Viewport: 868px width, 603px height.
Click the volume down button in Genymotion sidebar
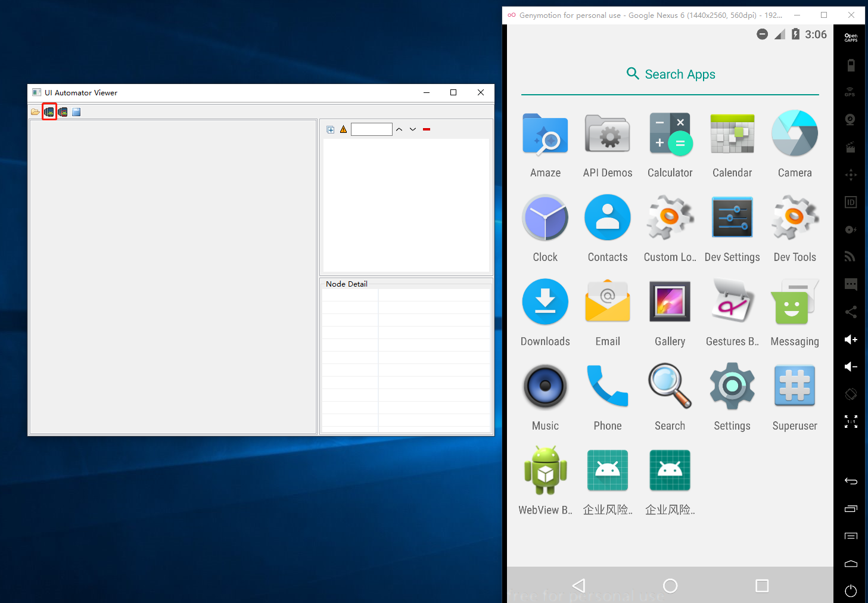click(x=851, y=366)
